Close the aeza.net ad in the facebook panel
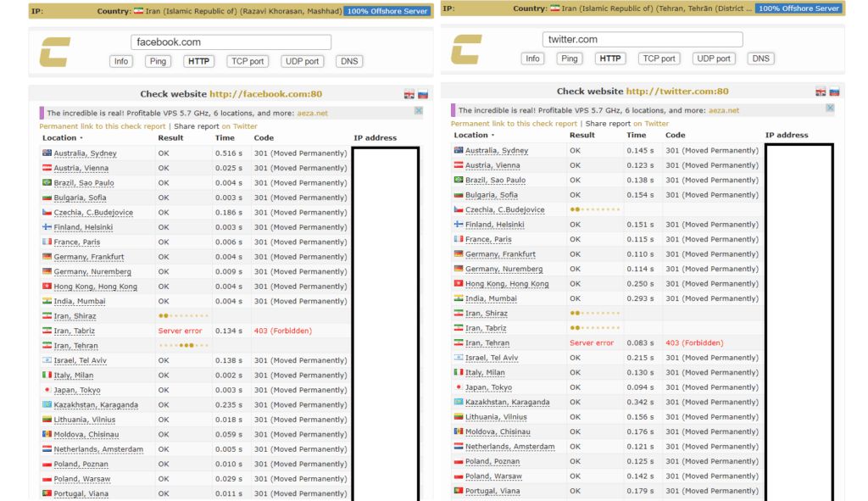This screenshot has width=868, height=501. coord(419,111)
